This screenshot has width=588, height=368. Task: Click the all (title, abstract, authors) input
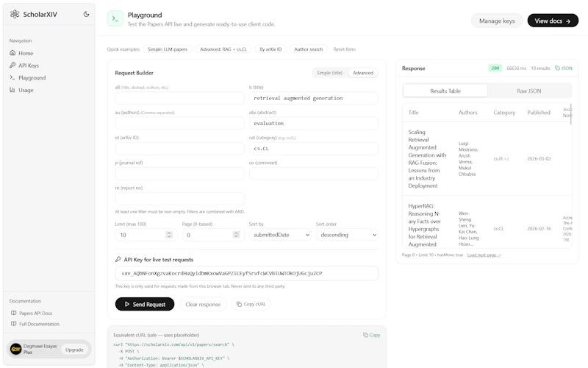tap(179, 98)
